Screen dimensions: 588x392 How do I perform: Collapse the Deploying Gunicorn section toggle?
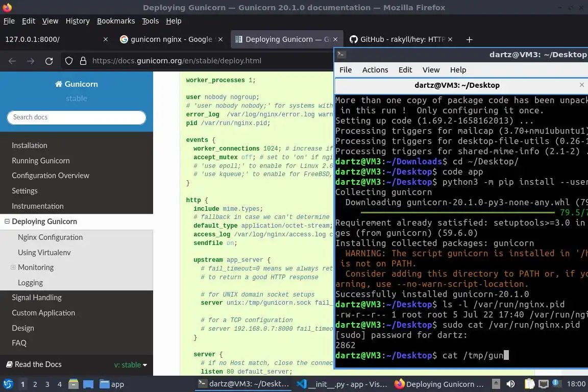(7, 222)
